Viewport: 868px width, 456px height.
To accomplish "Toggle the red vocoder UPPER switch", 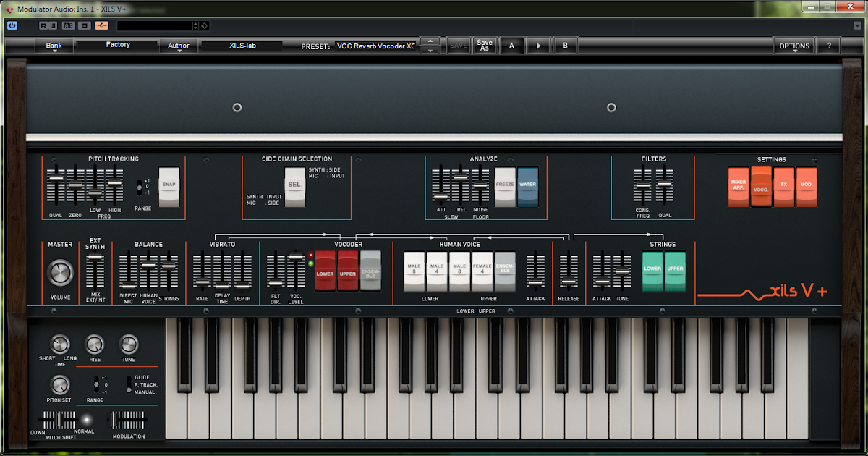I will (x=348, y=271).
